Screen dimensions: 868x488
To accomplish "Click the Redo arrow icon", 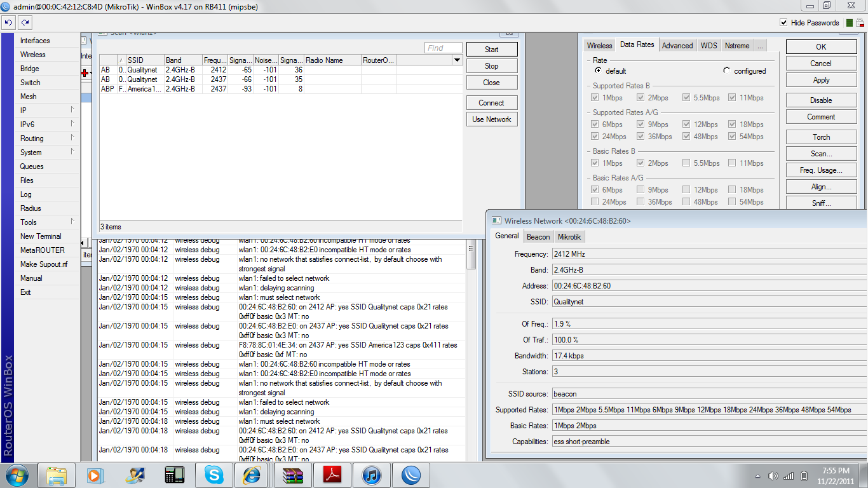I will (x=25, y=22).
